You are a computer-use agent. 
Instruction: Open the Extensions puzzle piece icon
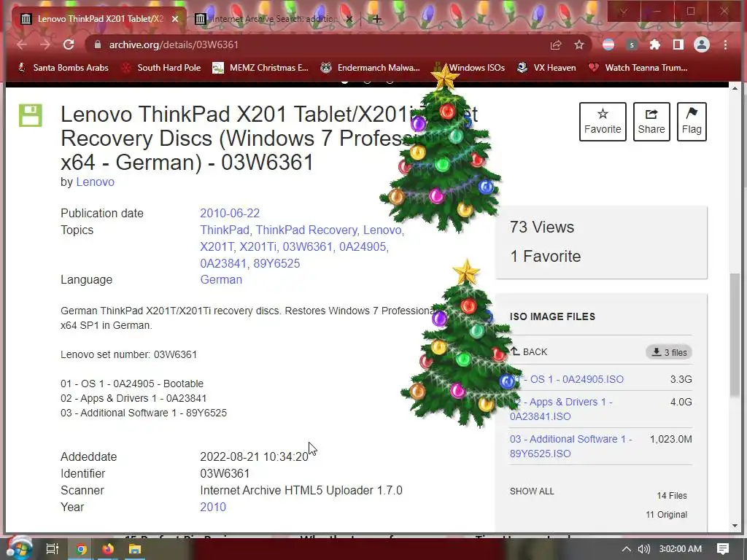(655, 44)
